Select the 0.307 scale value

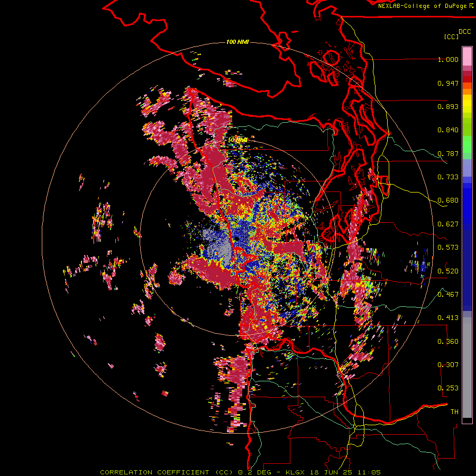pos(448,364)
